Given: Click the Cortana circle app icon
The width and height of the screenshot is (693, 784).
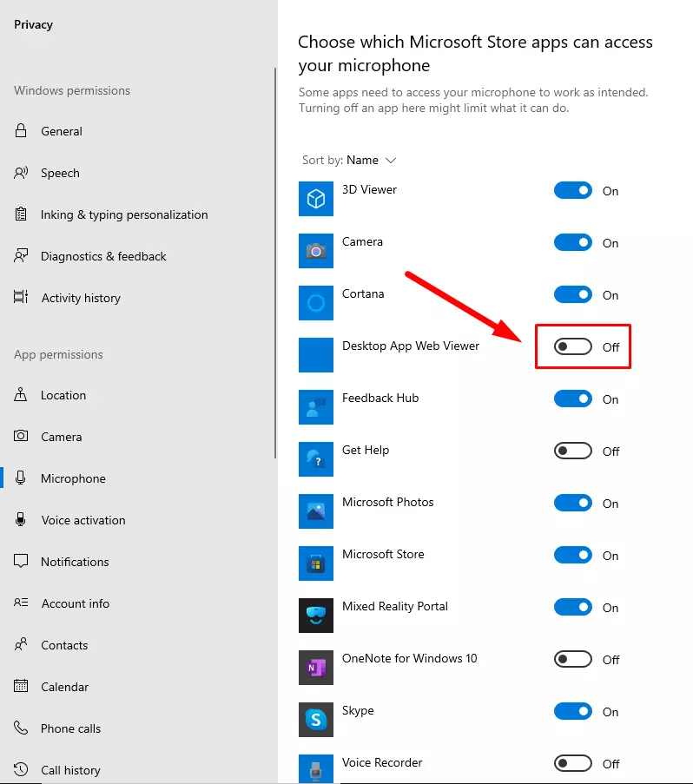Looking at the screenshot, I should click(316, 303).
